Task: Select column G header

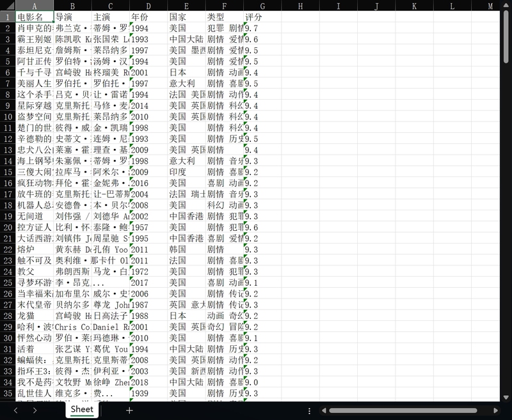Action: click(262, 6)
